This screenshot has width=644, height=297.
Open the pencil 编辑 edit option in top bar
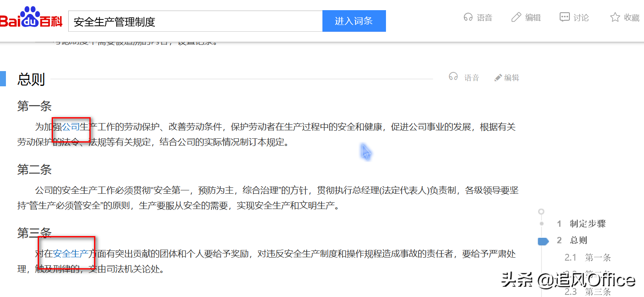pos(526,17)
